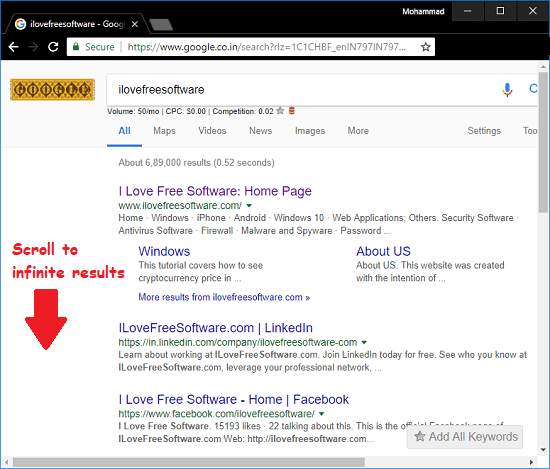The width and height of the screenshot is (550, 469).
Task: Click the Competition: 0.02 value
Action: point(243,111)
